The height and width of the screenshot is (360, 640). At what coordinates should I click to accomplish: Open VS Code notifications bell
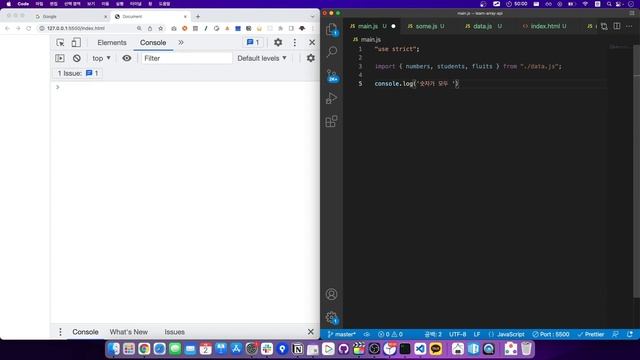630,334
